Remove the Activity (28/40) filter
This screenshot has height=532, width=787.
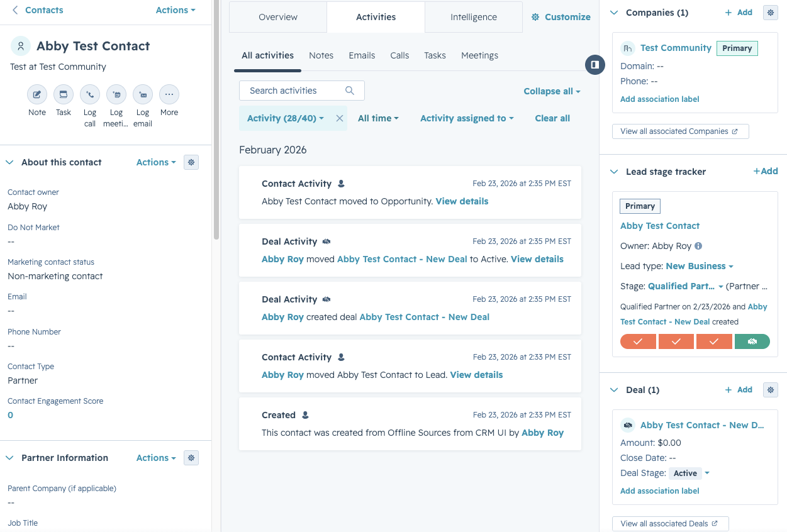tap(340, 118)
